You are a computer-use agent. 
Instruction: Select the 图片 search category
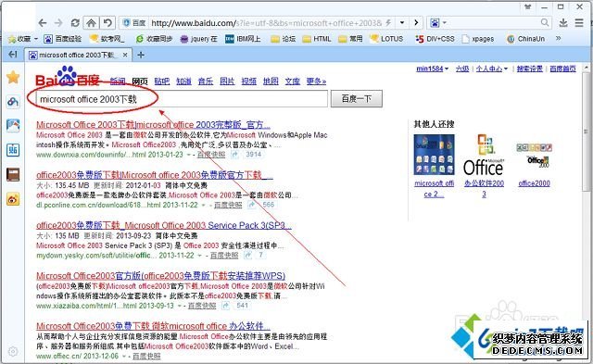point(227,81)
